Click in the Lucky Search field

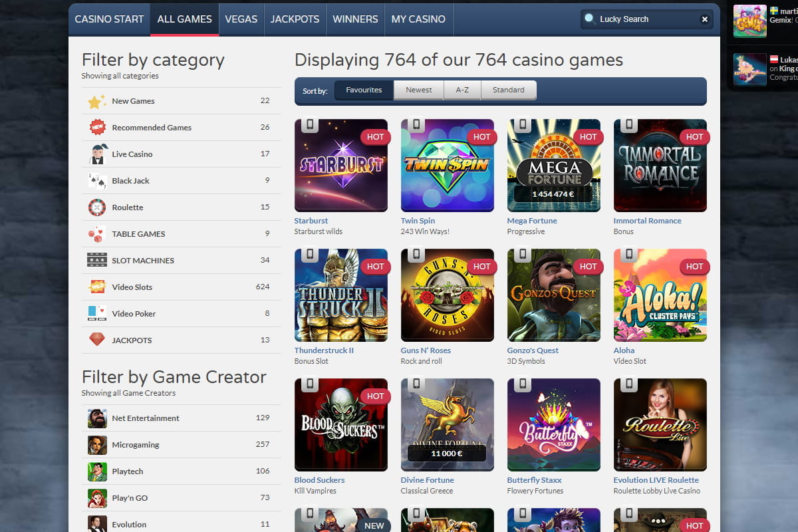(646, 19)
